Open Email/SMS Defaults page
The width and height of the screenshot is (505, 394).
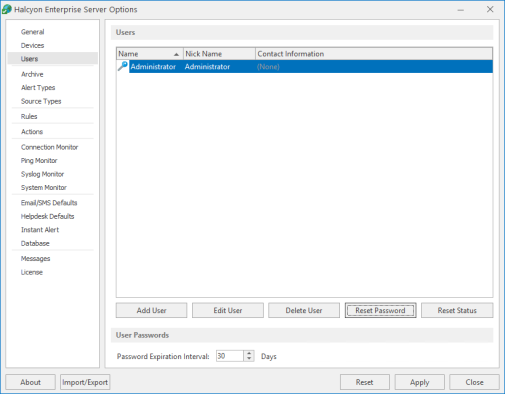coord(49,203)
